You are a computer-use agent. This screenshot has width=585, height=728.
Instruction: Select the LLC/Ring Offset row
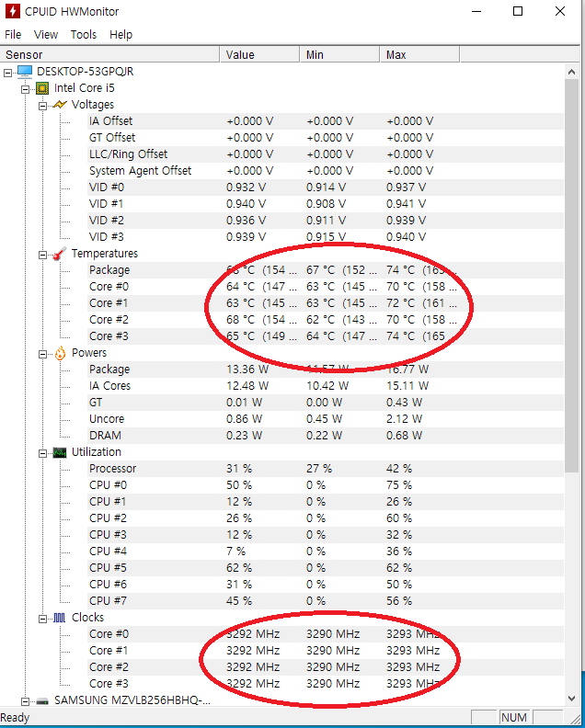[326, 154]
